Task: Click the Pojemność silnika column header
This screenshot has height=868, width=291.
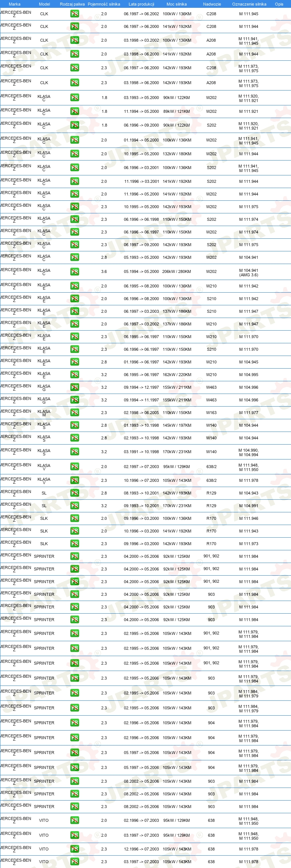Action: tap(104, 4)
